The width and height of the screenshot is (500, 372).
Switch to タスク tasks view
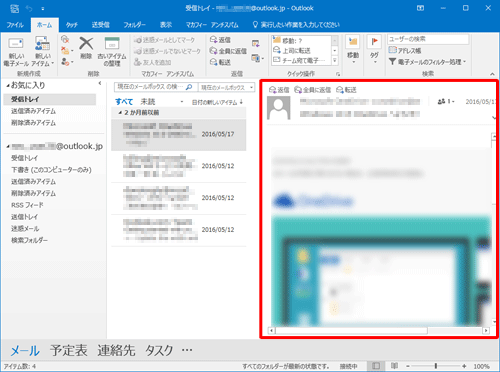pyautogui.click(x=159, y=351)
